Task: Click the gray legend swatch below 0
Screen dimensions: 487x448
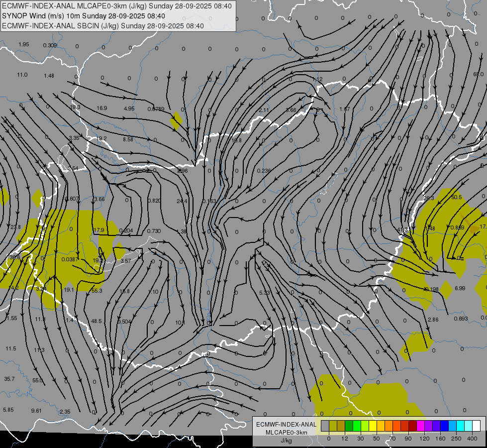Action: [x=325, y=426]
